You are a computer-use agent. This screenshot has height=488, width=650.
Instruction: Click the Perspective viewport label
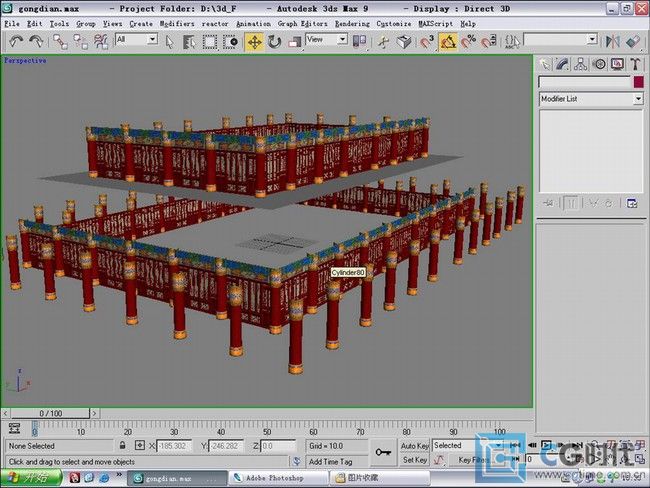pyautogui.click(x=25, y=61)
